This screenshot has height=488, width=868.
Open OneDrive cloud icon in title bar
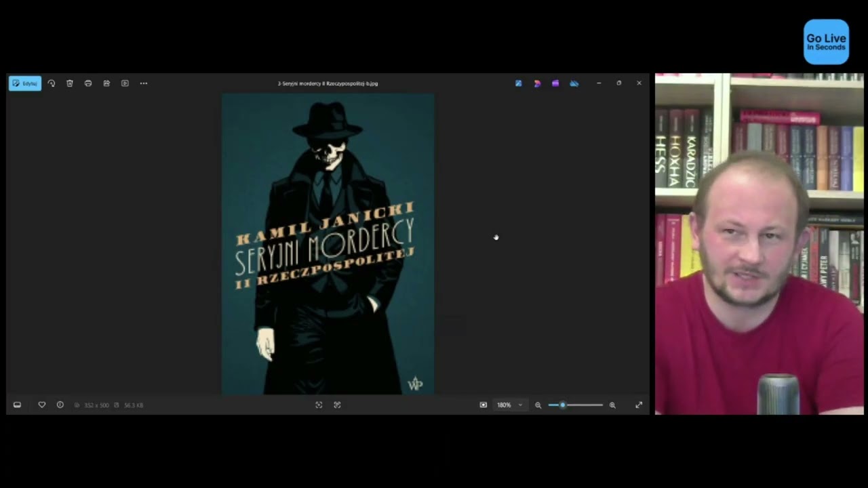point(574,83)
